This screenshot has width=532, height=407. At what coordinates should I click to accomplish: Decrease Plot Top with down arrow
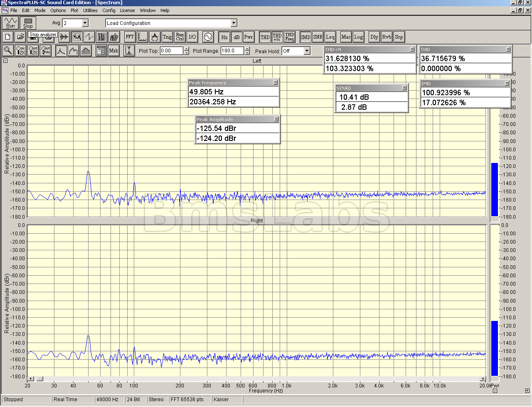(186, 53)
